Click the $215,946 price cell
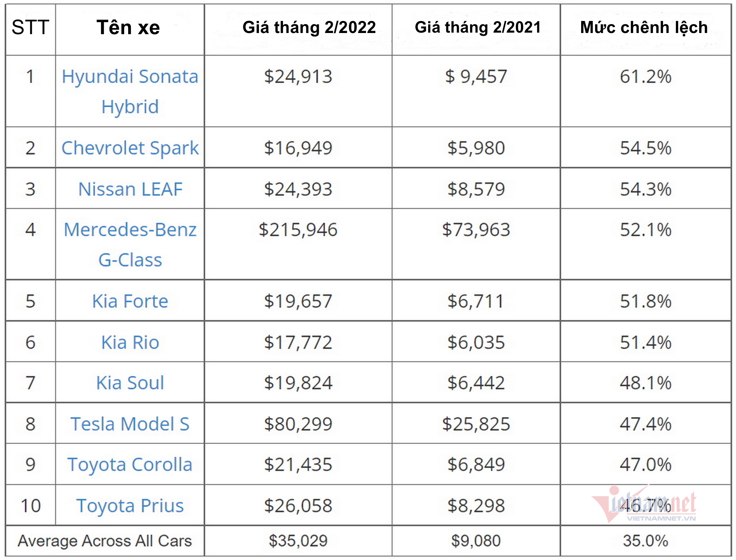Image resolution: width=736 pixels, height=560 pixels. (298, 230)
